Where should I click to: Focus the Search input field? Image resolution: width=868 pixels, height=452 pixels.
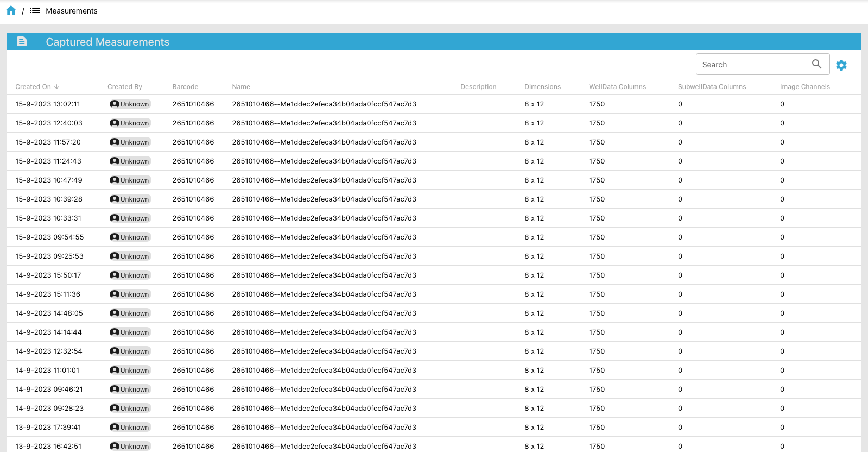(752, 65)
